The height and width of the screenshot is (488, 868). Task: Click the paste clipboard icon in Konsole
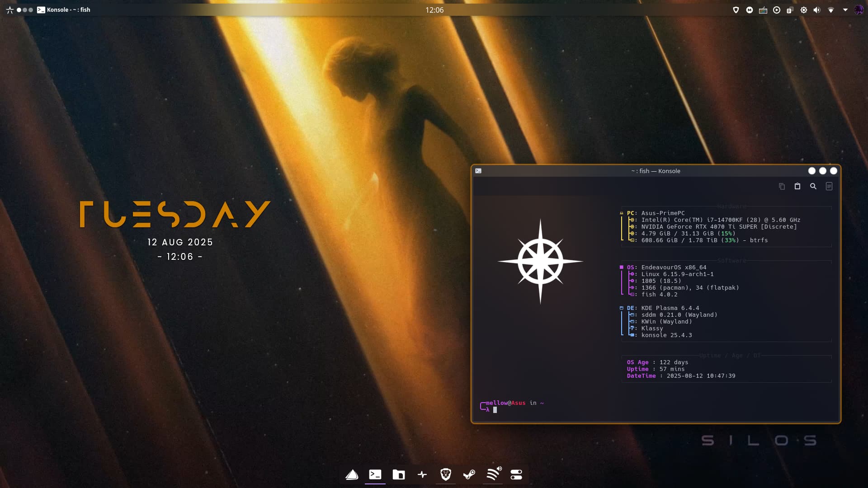[797, 186]
